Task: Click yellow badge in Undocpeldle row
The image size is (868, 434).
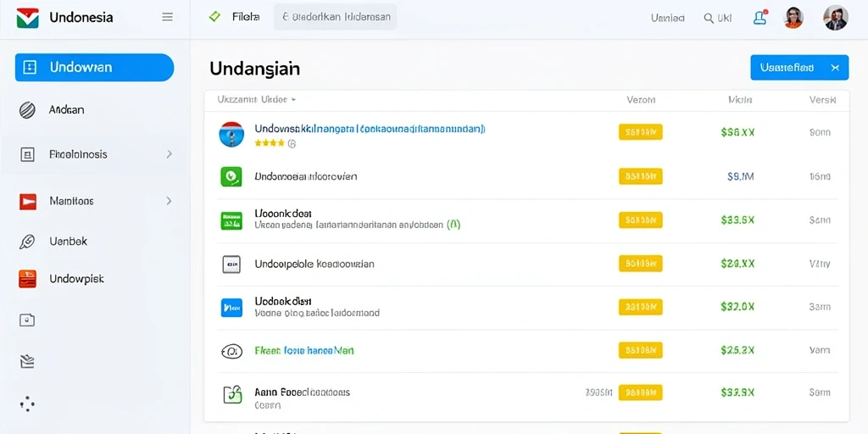Action: [641, 264]
